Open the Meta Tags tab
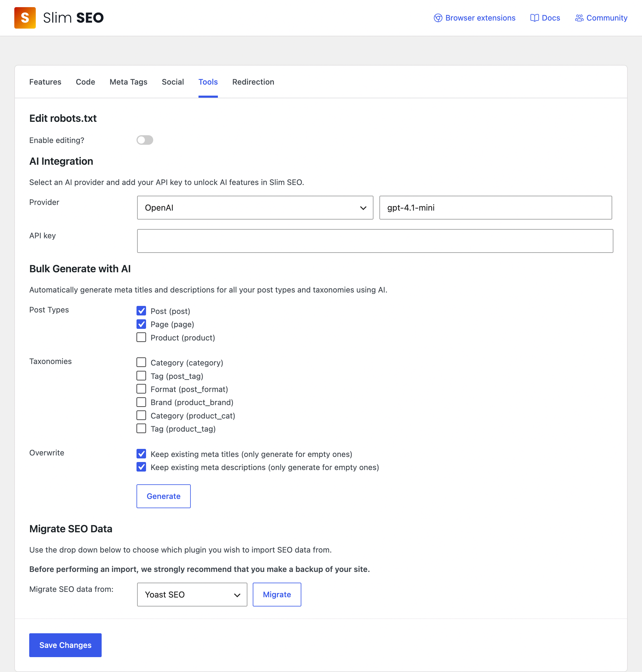Image resolution: width=642 pixels, height=672 pixels. click(128, 82)
